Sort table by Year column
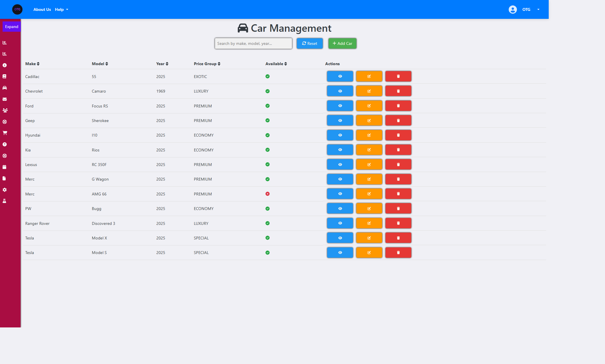 pyautogui.click(x=162, y=64)
